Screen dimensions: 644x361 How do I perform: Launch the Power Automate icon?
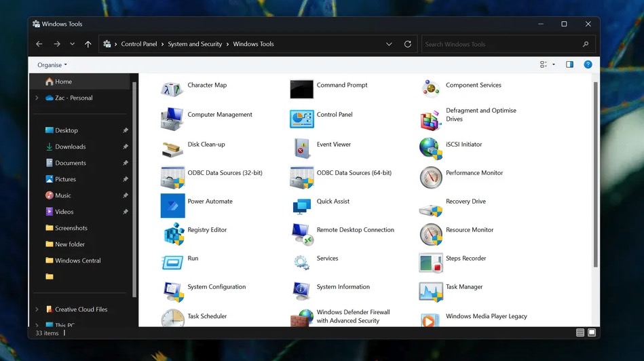click(x=172, y=206)
